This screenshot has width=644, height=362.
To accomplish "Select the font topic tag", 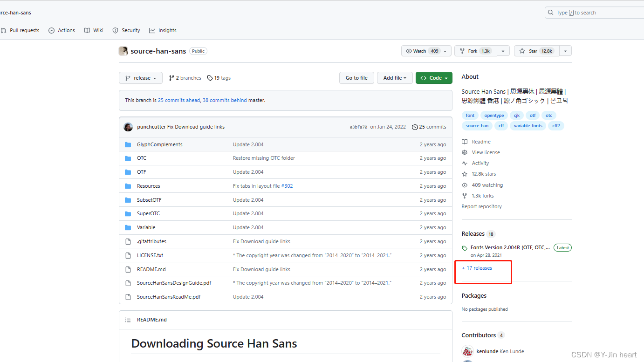I will click(470, 116).
